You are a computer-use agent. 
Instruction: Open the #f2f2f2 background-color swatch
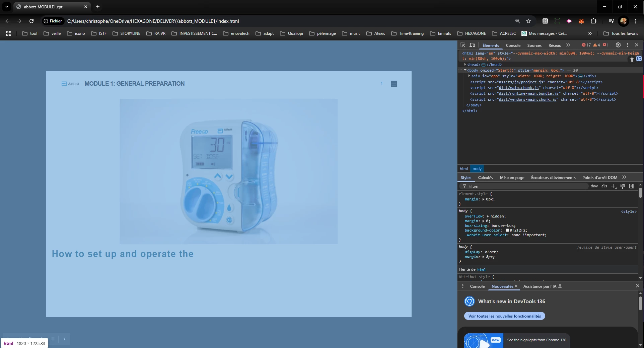(507, 230)
